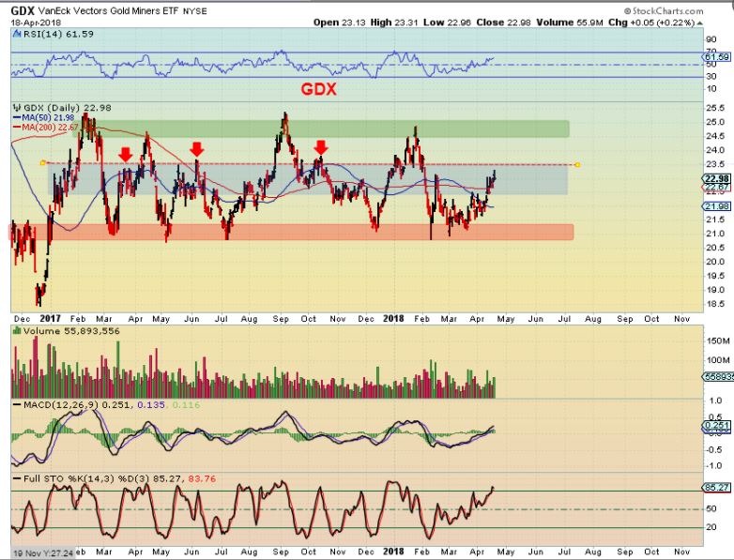Click the black MACD line legend marker
The image size is (734, 560).
click(17, 404)
